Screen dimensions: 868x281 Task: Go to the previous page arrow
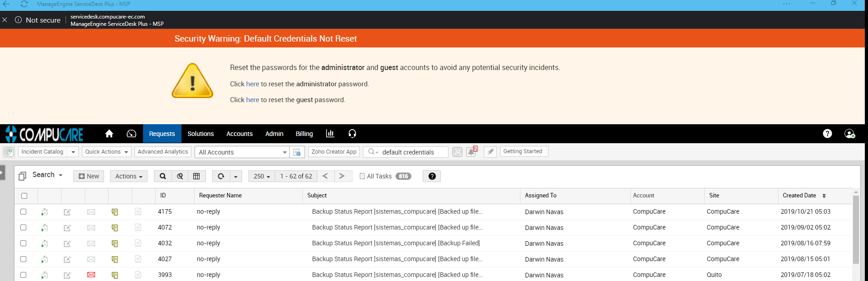[325, 176]
